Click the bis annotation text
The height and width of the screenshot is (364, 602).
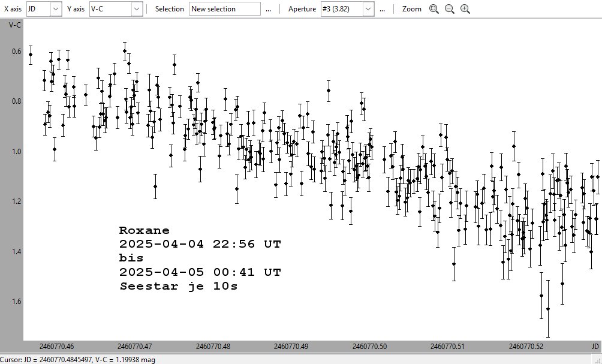coord(131,258)
